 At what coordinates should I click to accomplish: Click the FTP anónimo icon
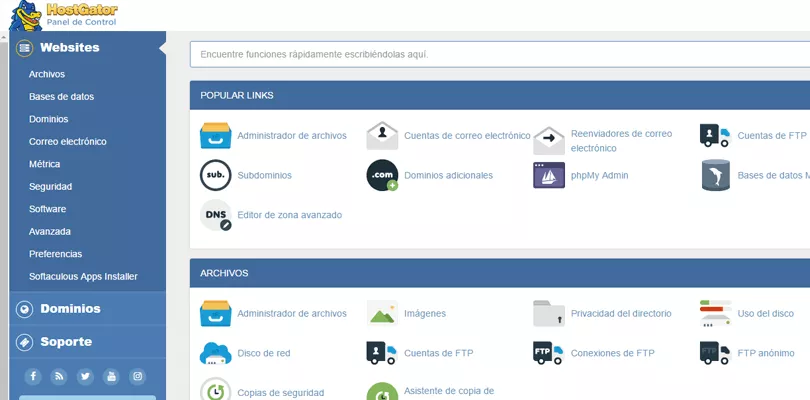coord(715,353)
